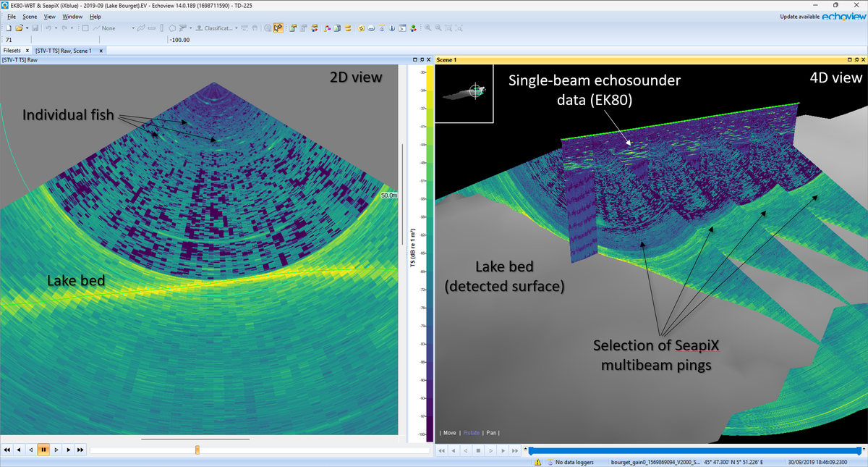This screenshot has width=868, height=467.
Task: Click the New file icon in toolbar
Action: (x=9, y=28)
